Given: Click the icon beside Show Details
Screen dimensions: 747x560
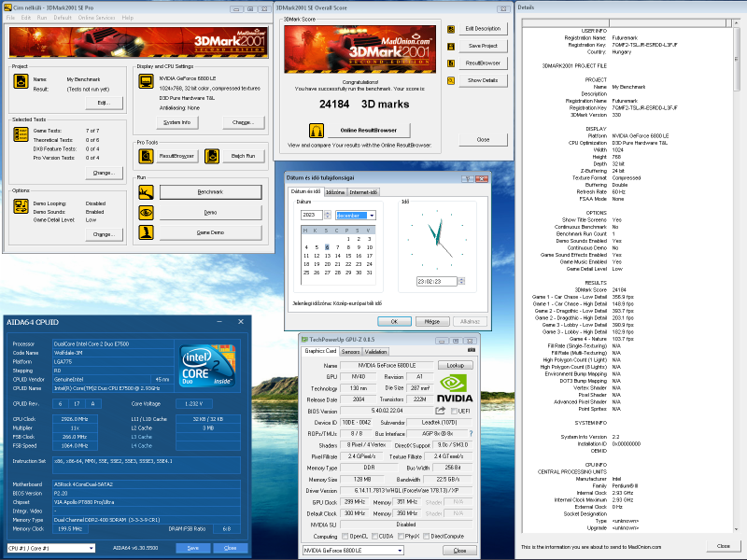Looking at the screenshot, I should [x=451, y=80].
